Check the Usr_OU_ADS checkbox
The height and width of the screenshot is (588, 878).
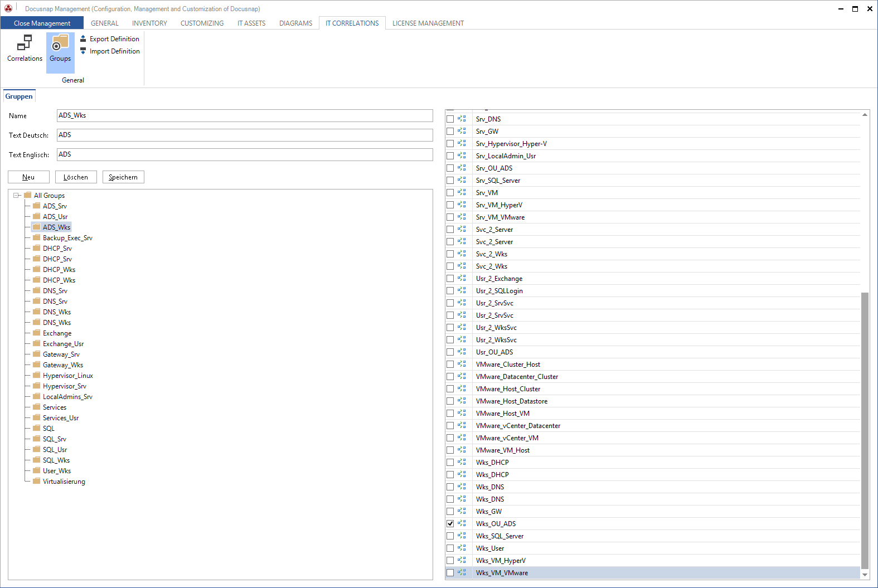pos(450,352)
